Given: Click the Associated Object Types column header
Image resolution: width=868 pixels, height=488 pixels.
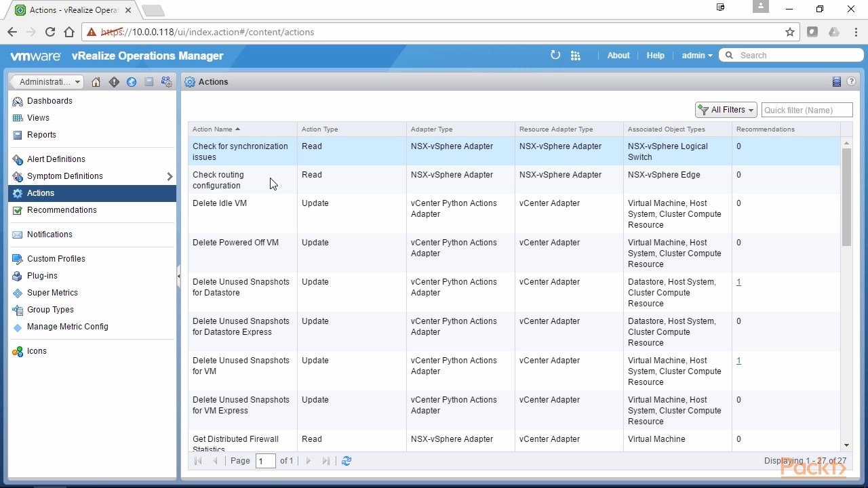Looking at the screenshot, I should coord(677,129).
